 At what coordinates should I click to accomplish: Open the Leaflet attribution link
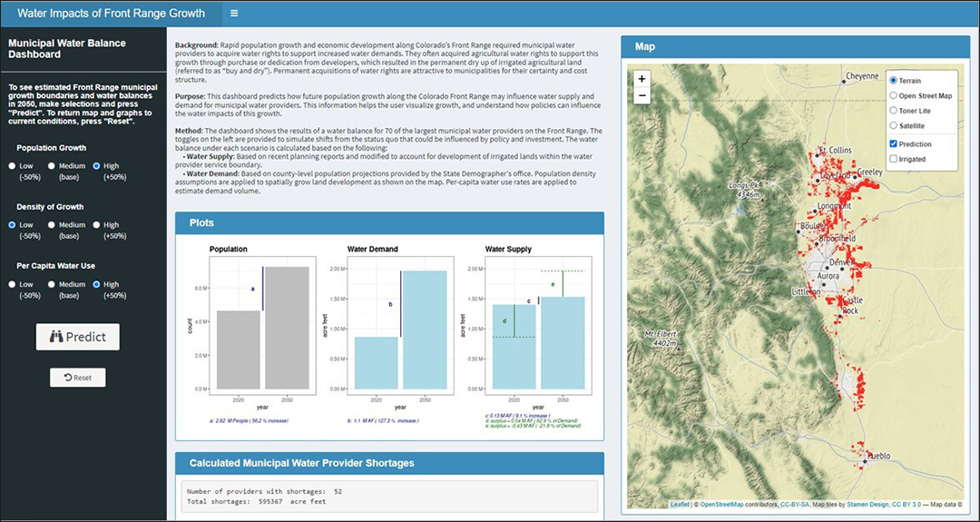click(680, 504)
